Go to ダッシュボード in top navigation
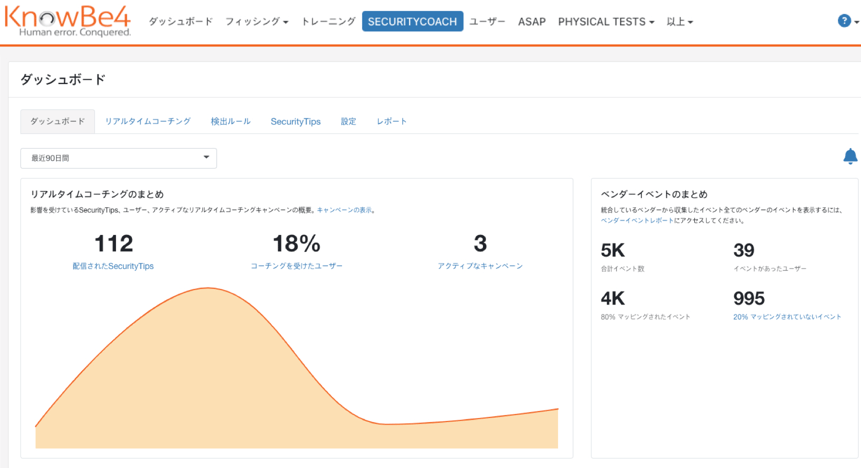 coord(180,22)
